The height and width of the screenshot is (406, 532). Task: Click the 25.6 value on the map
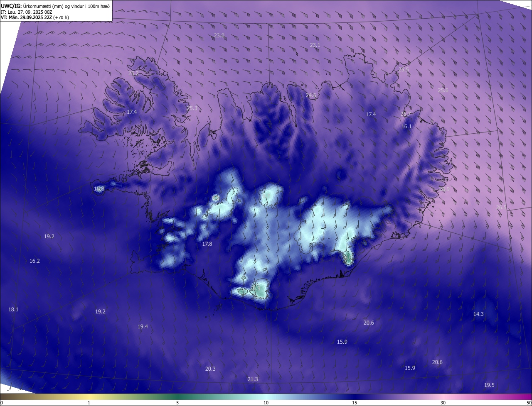coord(443,90)
